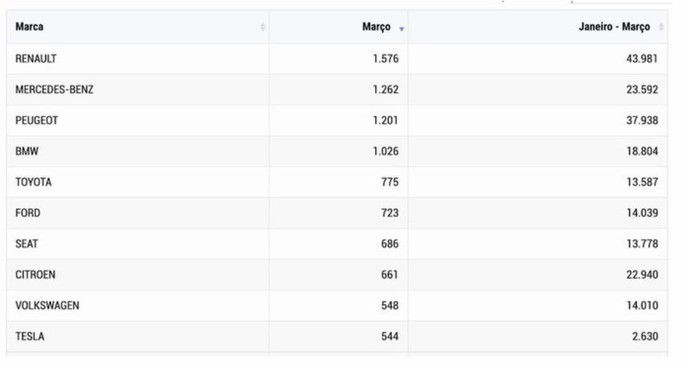Click Volkswagen's March value 548

[x=390, y=306]
